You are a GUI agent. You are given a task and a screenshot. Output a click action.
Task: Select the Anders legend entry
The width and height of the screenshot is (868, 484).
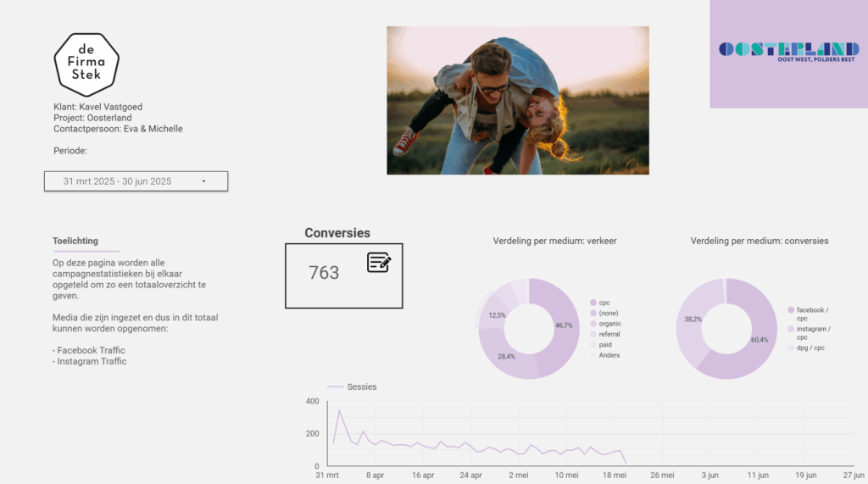click(605, 355)
